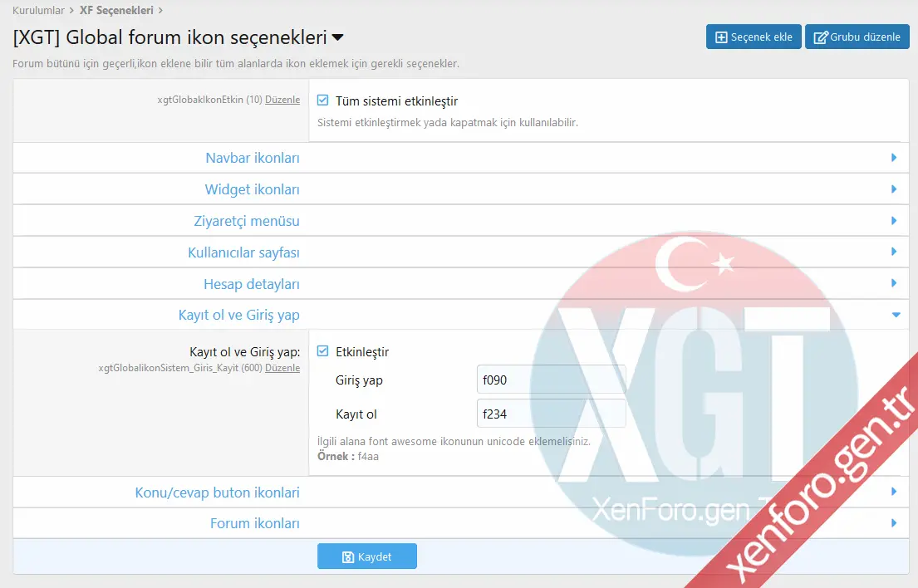The width and height of the screenshot is (918, 588).
Task: Open the Widget ikonları heading
Action: 252,189
